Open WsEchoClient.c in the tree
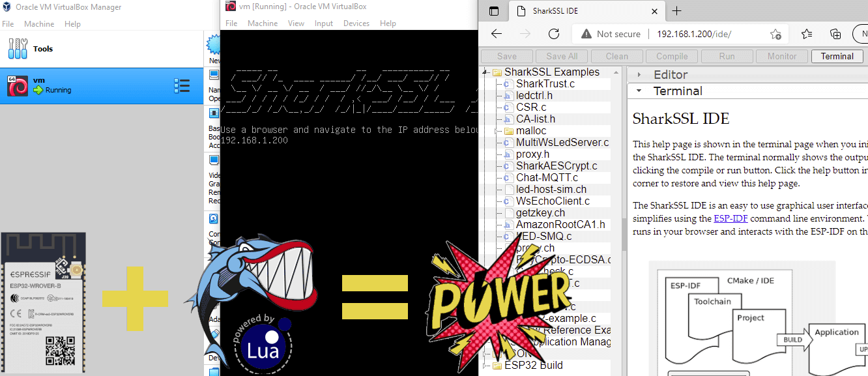This screenshot has width=868, height=376. [x=553, y=201]
